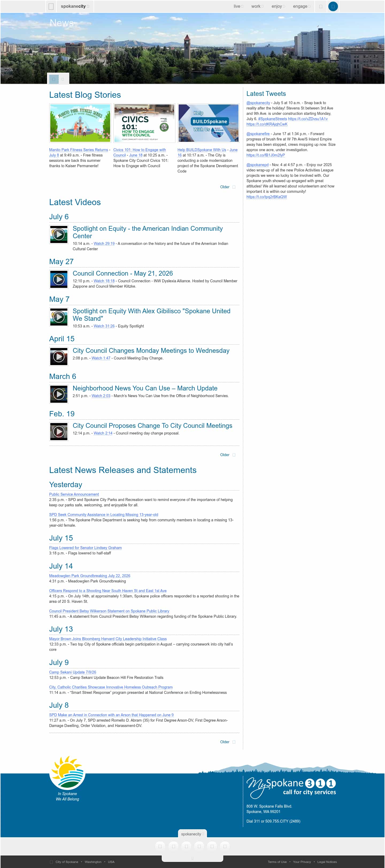The image size is (385, 868).
Task: Load Older news releases below July 8
Action: [x=228, y=742]
